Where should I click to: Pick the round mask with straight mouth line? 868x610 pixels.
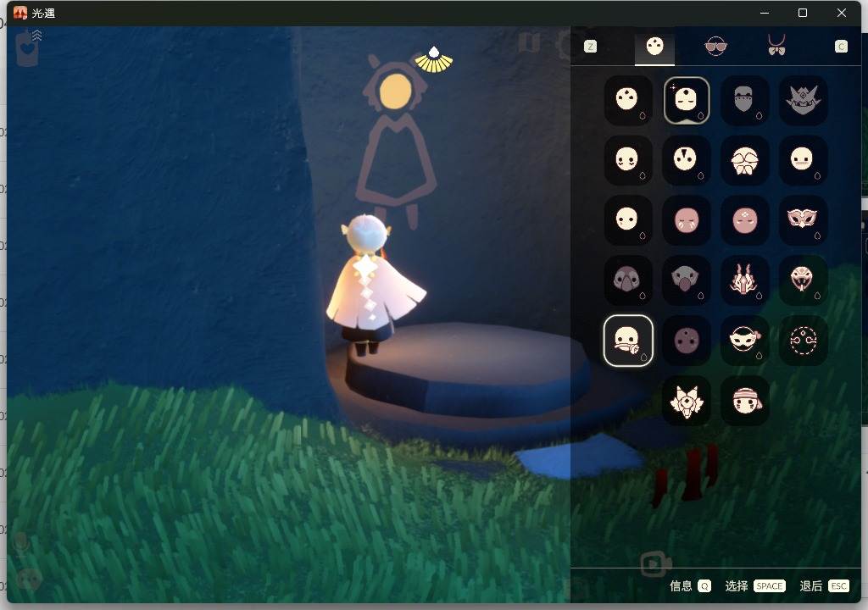pyautogui.click(x=803, y=160)
